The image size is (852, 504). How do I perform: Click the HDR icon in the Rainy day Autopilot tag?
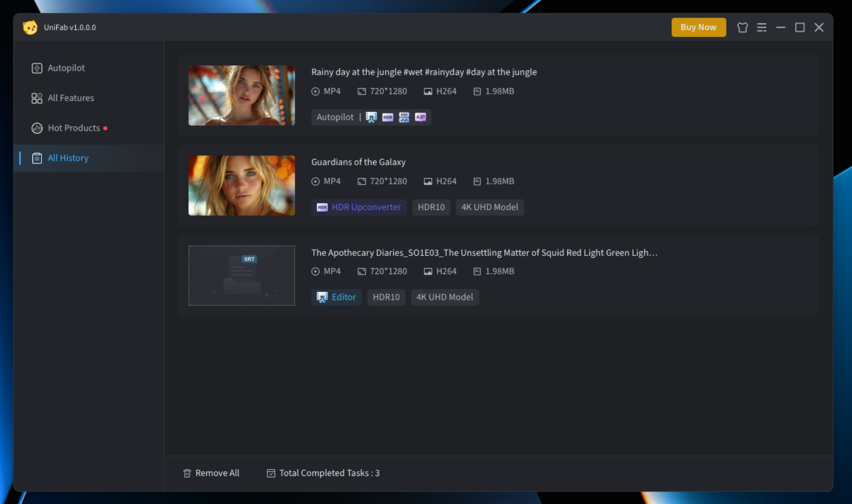click(388, 117)
